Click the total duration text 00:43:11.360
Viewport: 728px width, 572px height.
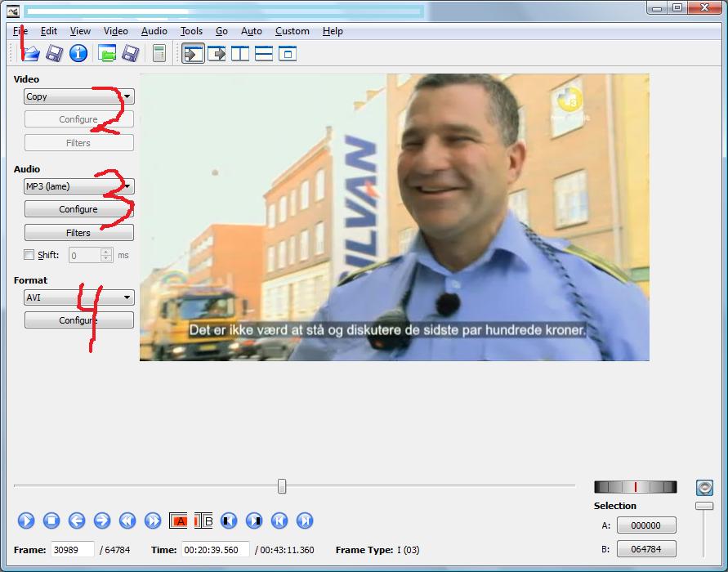287,550
